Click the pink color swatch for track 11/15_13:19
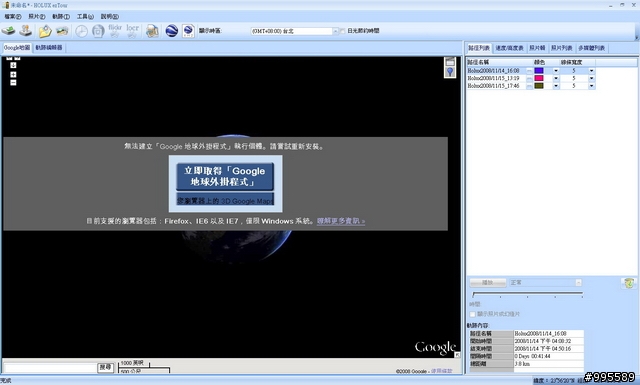 pos(539,78)
